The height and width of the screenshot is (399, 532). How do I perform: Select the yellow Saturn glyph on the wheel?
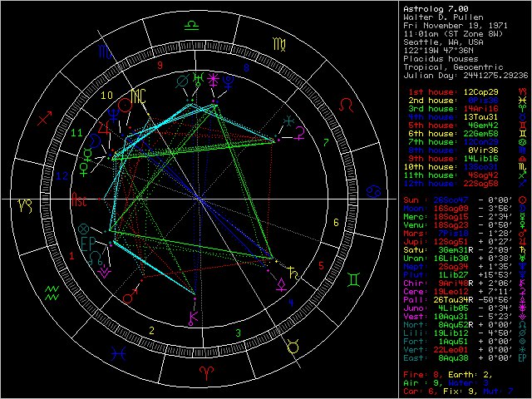click(293, 273)
